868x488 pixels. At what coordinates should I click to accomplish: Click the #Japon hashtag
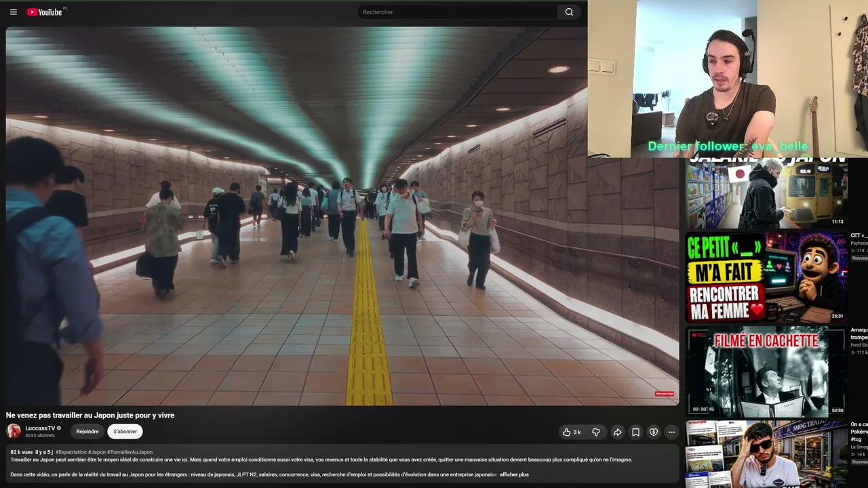point(97,452)
